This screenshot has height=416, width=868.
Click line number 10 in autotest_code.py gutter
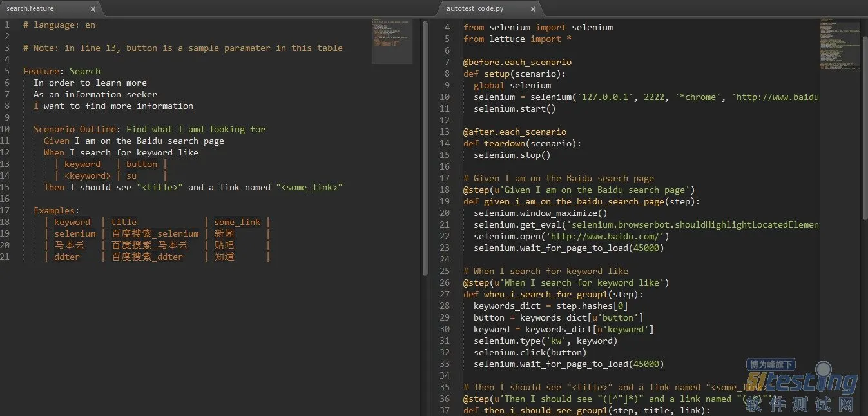(445, 97)
